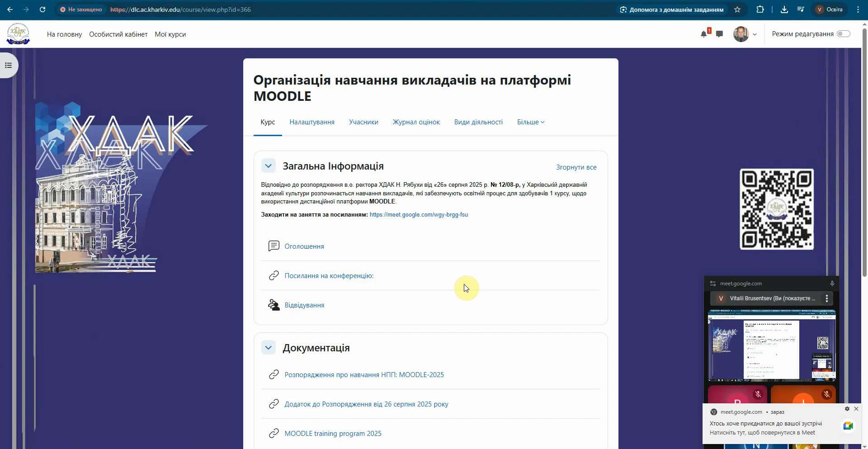Open the notifications bell icon
The width and height of the screenshot is (868, 449).
coord(703,34)
